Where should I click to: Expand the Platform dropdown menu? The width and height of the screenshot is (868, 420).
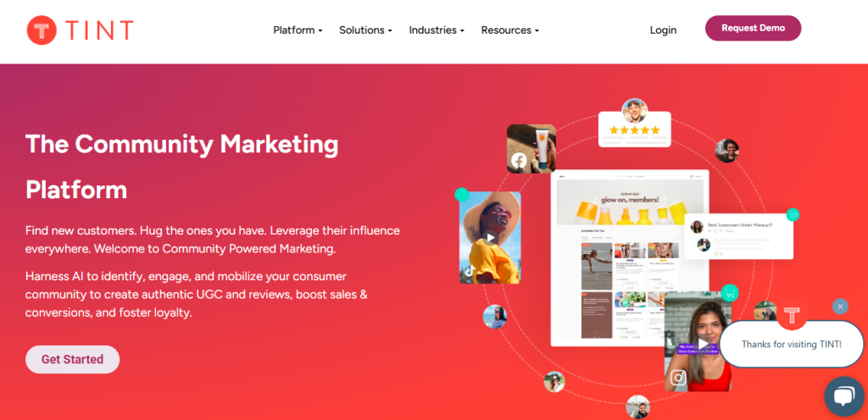[298, 30]
